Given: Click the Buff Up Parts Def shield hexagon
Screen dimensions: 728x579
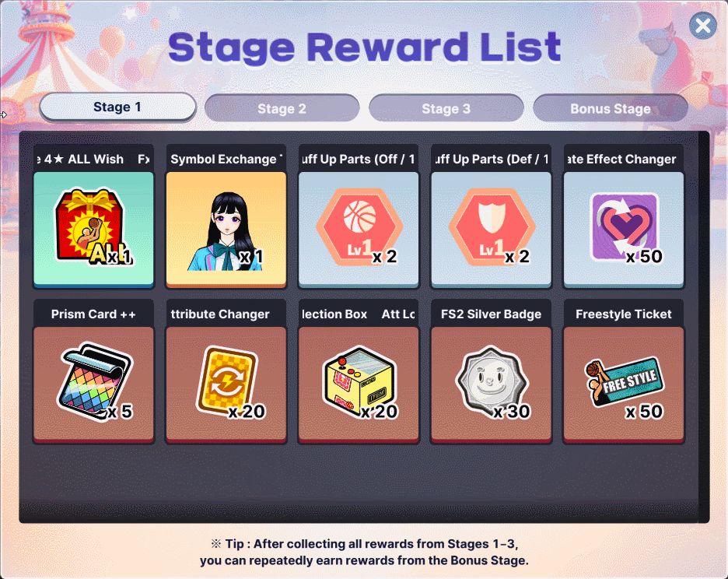Looking at the screenshot, I should coord(492,227).
